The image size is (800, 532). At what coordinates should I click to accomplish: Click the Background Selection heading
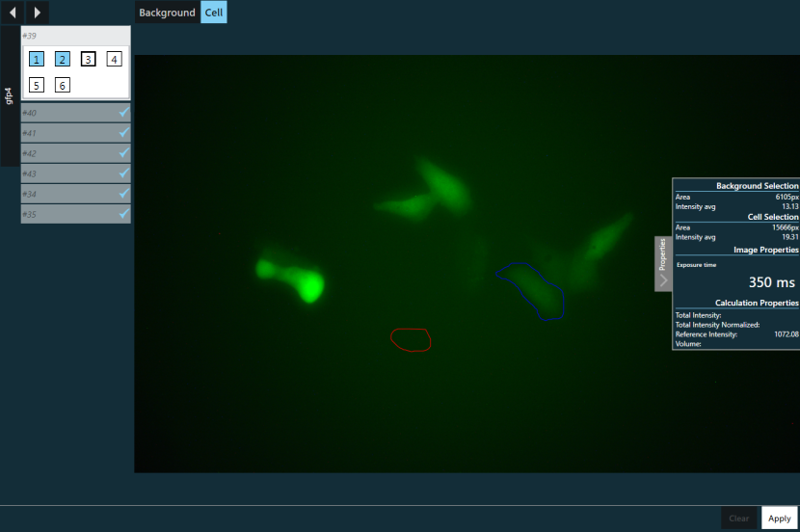click(758, 186)
